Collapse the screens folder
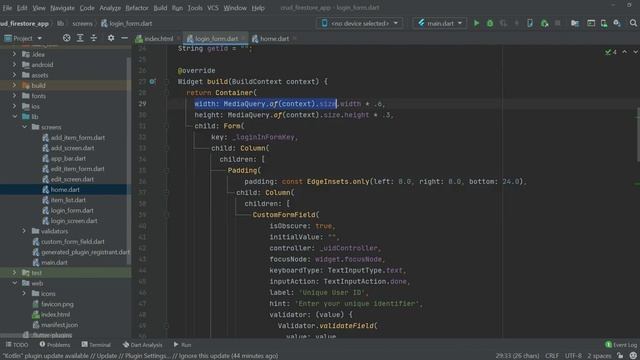Viewport: 640px width, 360px height. [x=24, y=127]
